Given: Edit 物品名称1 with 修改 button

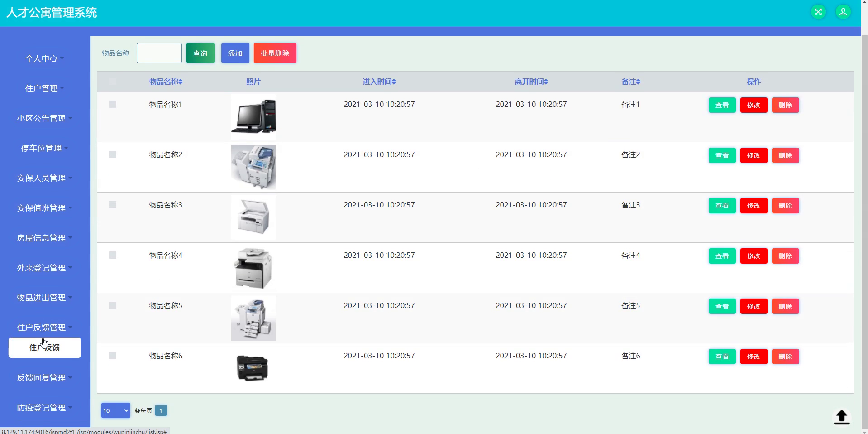Looking at the screenshot, I should pyautogui.click(x=754, y=105).
